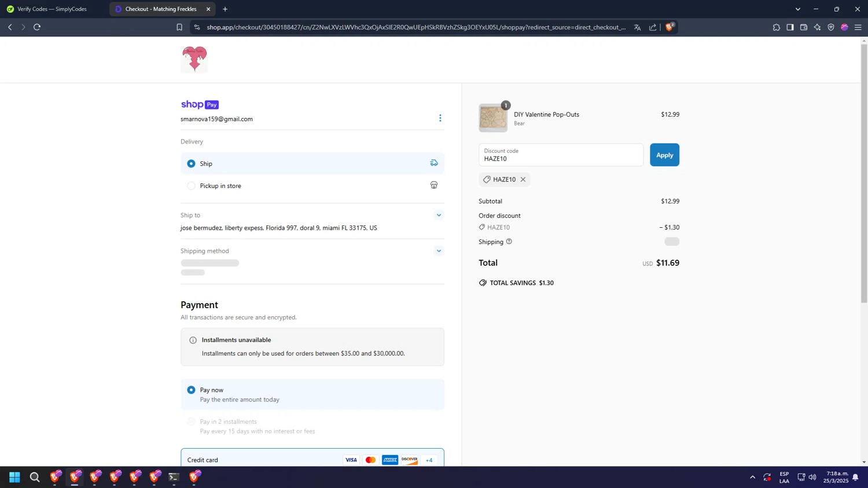This screenshot has height=488, width=868.
Task: Open the notifications bell in taskbar
Action: click(x=855, y=477)
